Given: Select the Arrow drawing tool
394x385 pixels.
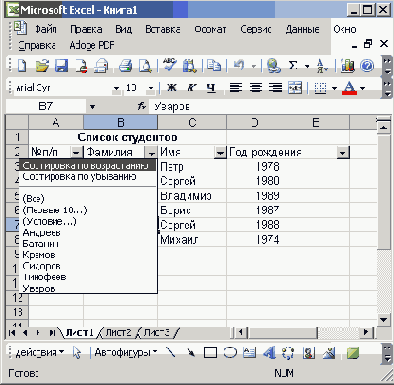Looking at the screenshot, I should click(191, 352).
